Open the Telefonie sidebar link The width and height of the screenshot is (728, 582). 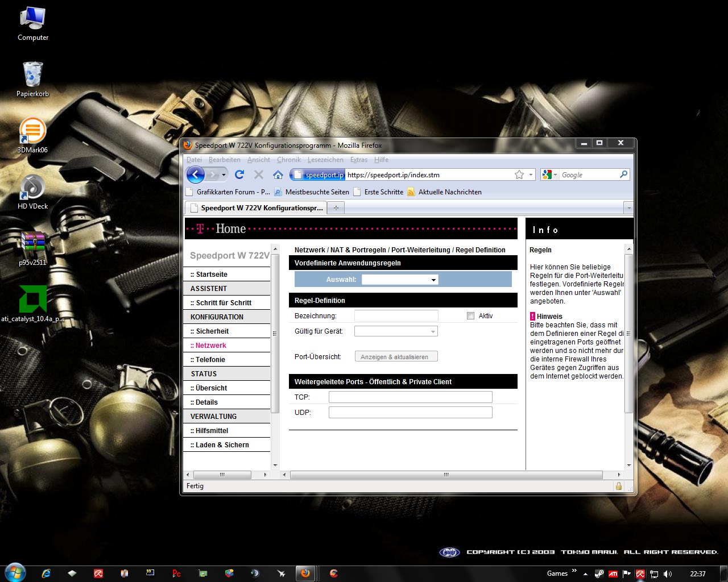tap(210, 360)
